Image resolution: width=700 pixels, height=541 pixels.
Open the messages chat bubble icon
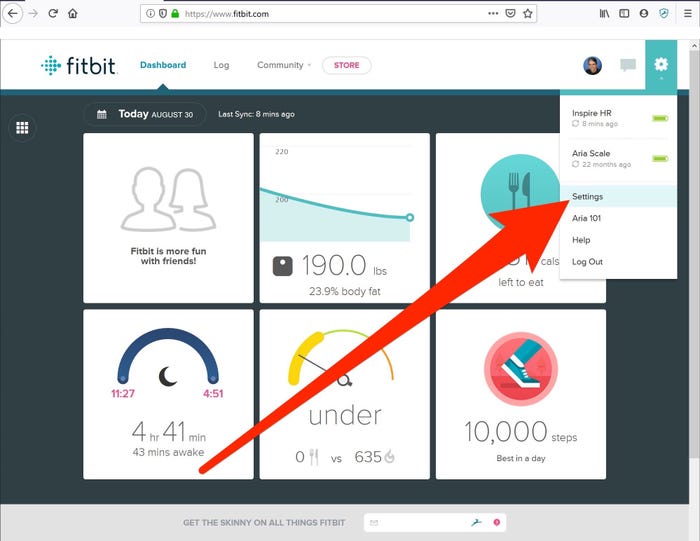click(x=628, y=65)
